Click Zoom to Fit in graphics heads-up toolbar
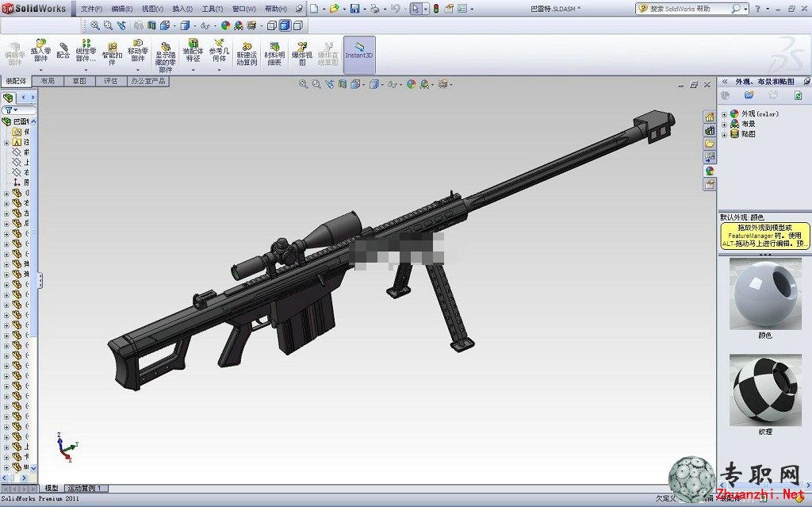 (x=304, y=84)
